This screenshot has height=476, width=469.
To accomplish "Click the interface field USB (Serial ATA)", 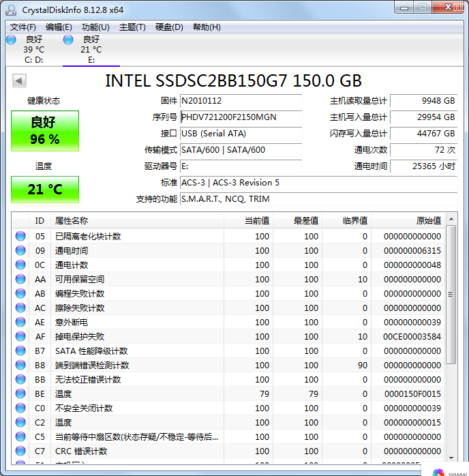I will pyautogui.click(x=241, y=134).
